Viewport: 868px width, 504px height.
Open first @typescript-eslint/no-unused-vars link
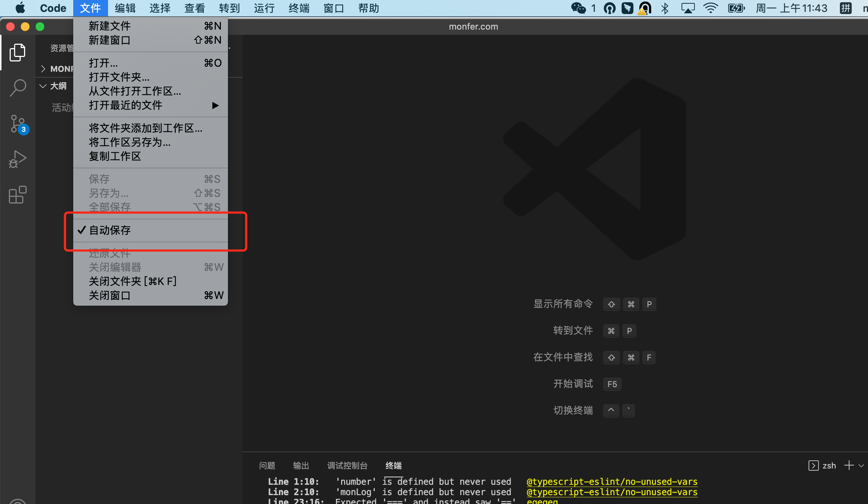pyautogui.click(x=612, y=481)
